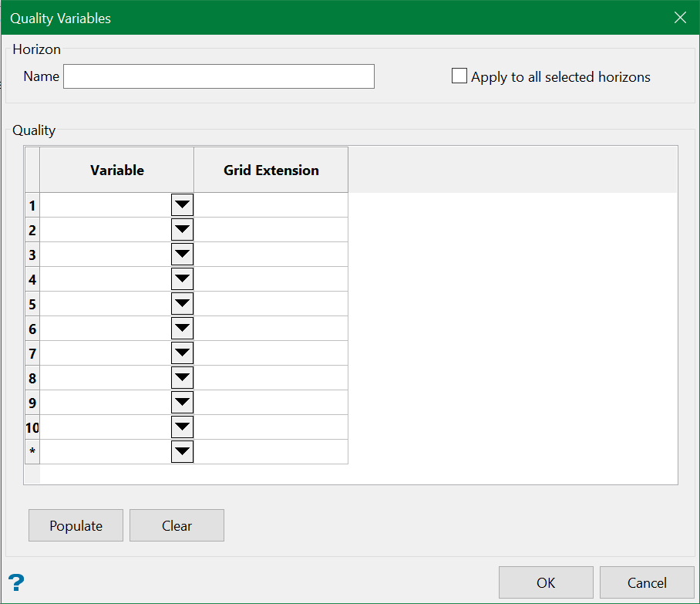
Task: Click the Grid Extension column header
Action: (x=271, y=170)
